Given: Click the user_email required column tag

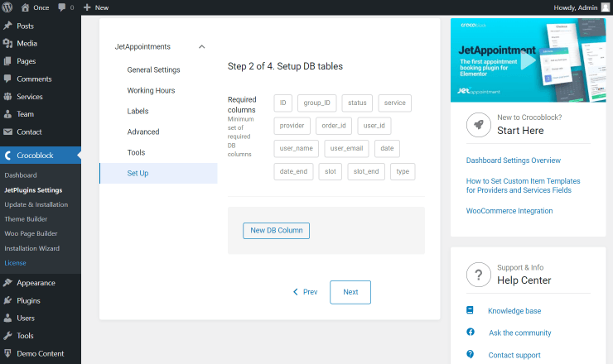Looking at the screenshot, I should pos(346,149).
